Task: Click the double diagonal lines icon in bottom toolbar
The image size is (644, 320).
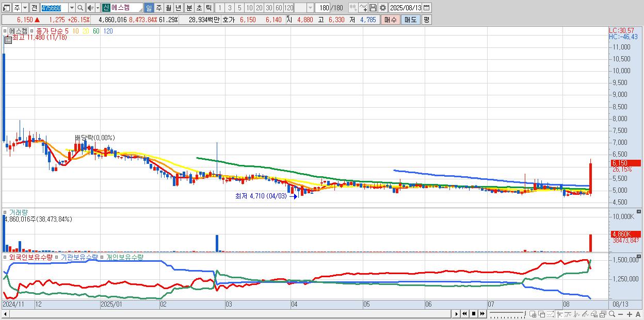Action: pyautogui.click(x=585, y=314)
